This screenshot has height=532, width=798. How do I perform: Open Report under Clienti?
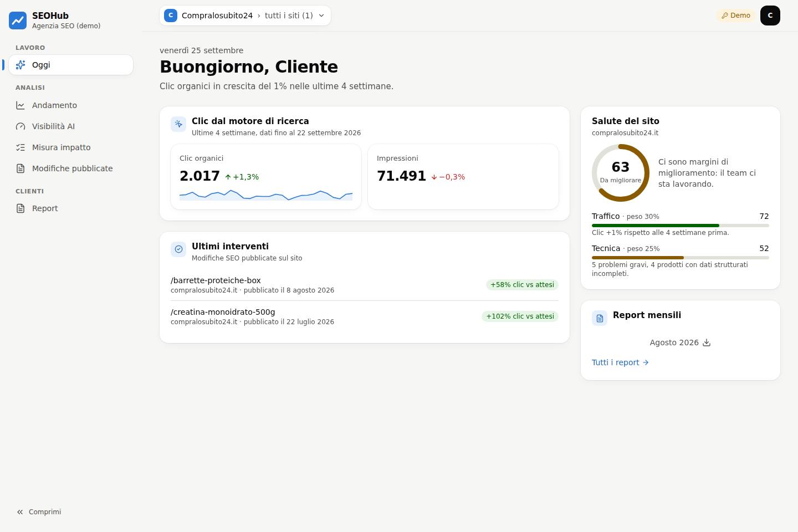pos(71,208)
